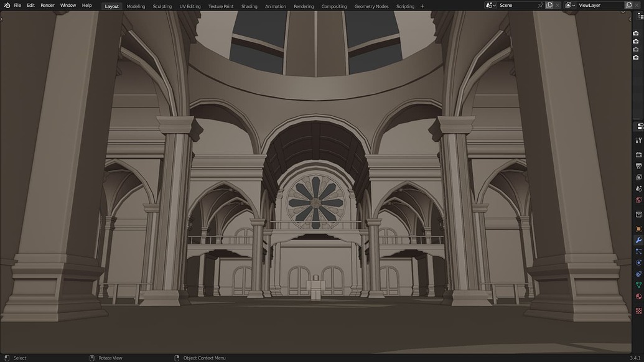Switch to the Shading workspace tab
Screen dimensions: 644x362
tap(249, 6)
